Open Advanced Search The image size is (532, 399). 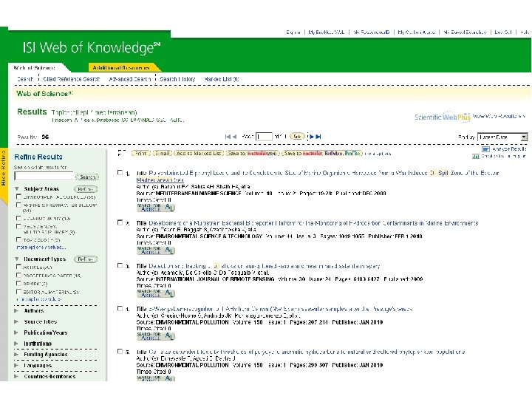(129, 79)
